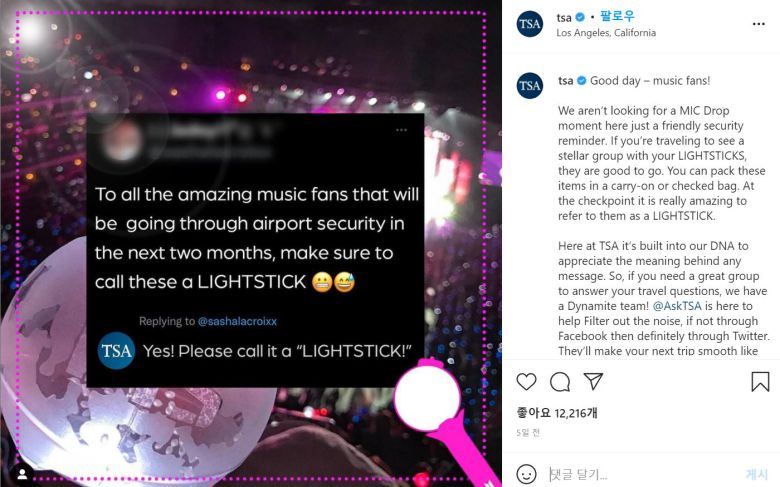Open the emoji picker smiley icon

[x=526, y=474]
